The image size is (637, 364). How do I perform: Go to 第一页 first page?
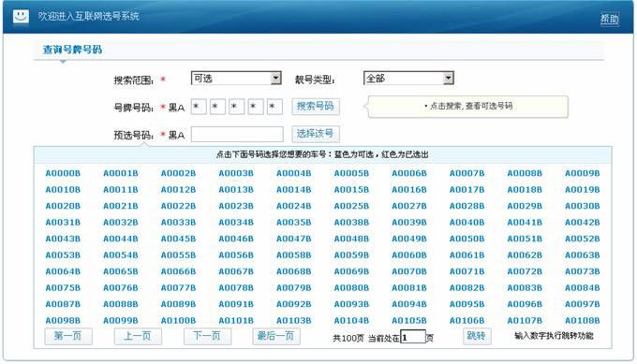coord(67,336)
